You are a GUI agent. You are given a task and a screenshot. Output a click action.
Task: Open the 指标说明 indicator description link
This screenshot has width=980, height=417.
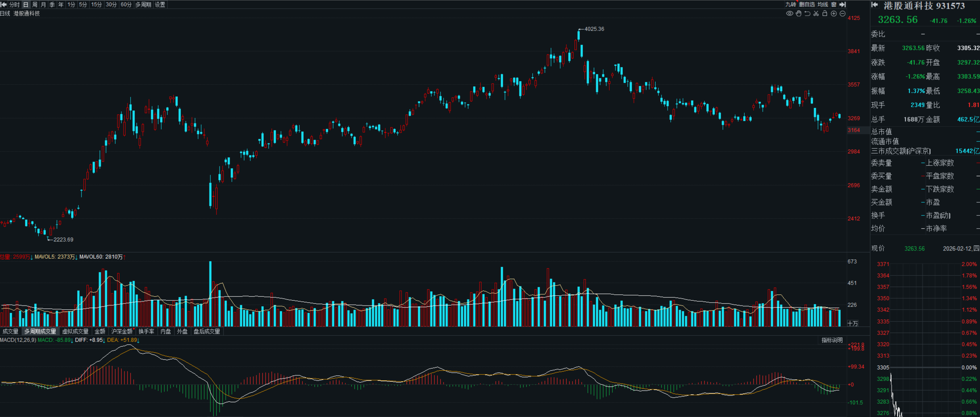832,340
